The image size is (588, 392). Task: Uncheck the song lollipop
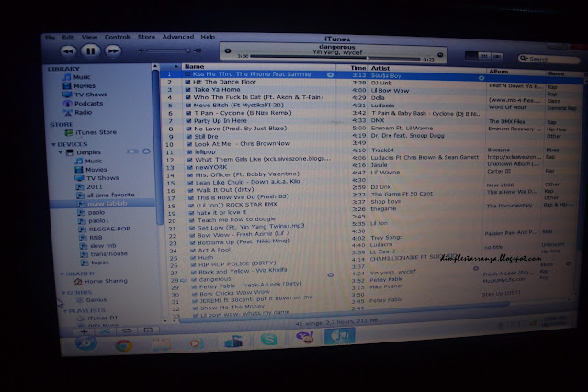(x=189, y=152)
